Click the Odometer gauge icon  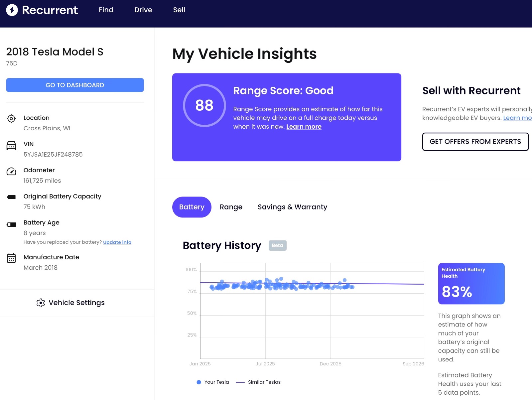pyautogui.click(x=11, y=172)
